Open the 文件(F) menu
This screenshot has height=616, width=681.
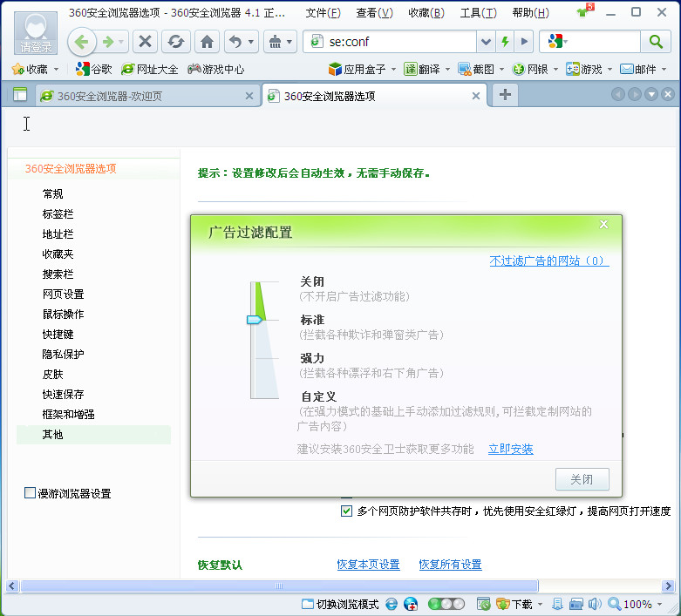tap(323, 13)
